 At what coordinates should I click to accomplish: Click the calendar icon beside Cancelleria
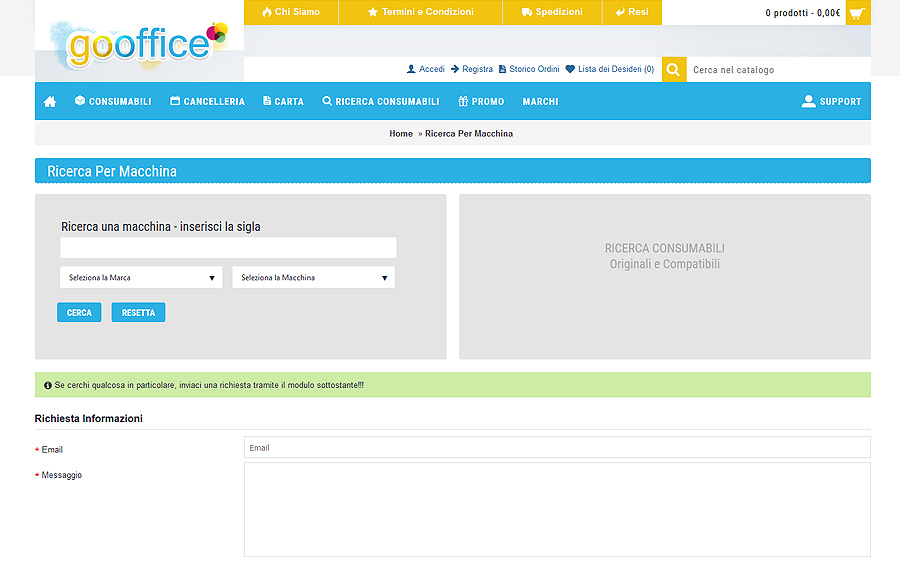175,100
